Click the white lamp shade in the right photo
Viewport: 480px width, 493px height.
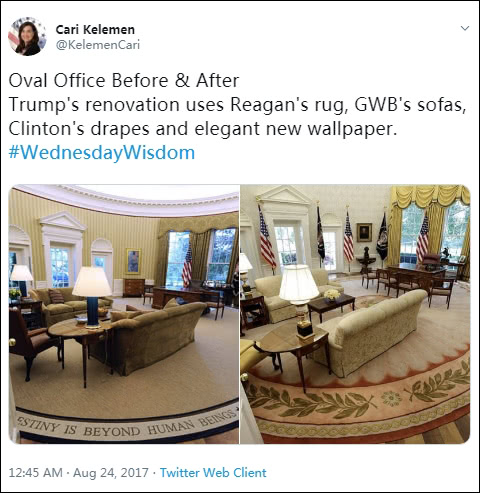[299, 283]
